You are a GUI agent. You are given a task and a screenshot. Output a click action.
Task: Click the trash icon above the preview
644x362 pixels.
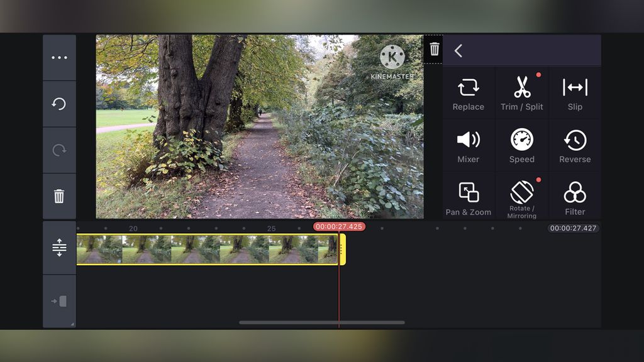[x=433, y=48]
